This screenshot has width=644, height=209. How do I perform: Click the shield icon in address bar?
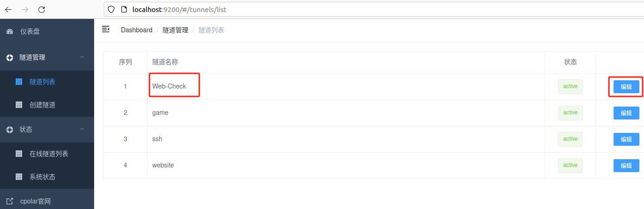pos(111,9)
